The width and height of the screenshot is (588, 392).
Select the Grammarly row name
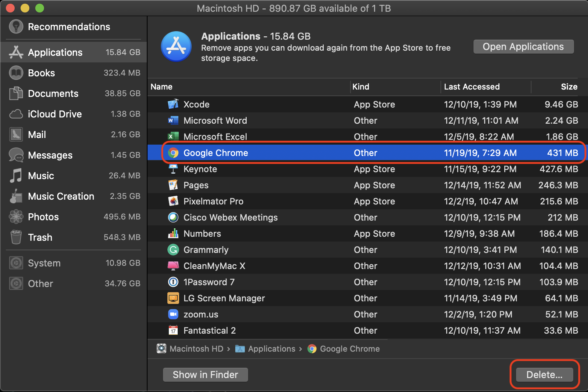click(x=206, y=250)
